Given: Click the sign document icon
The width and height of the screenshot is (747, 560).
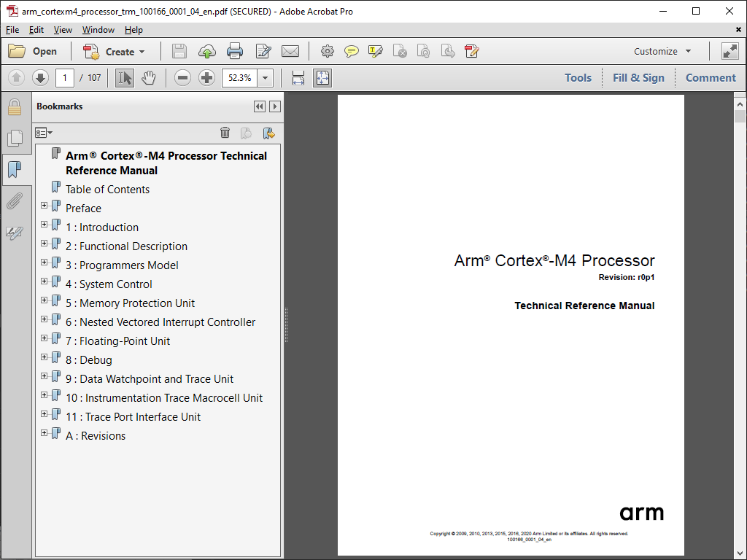Looking at the screenshot, I should pos(472,52).
